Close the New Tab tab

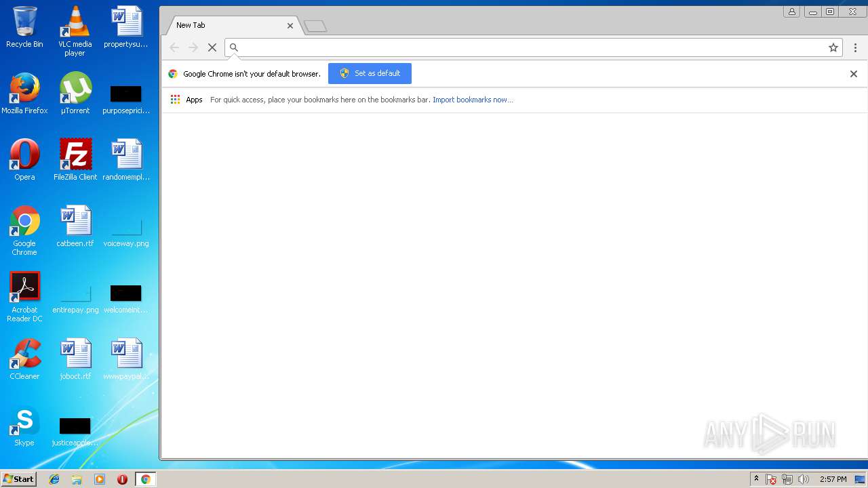[x=290, y=26]
